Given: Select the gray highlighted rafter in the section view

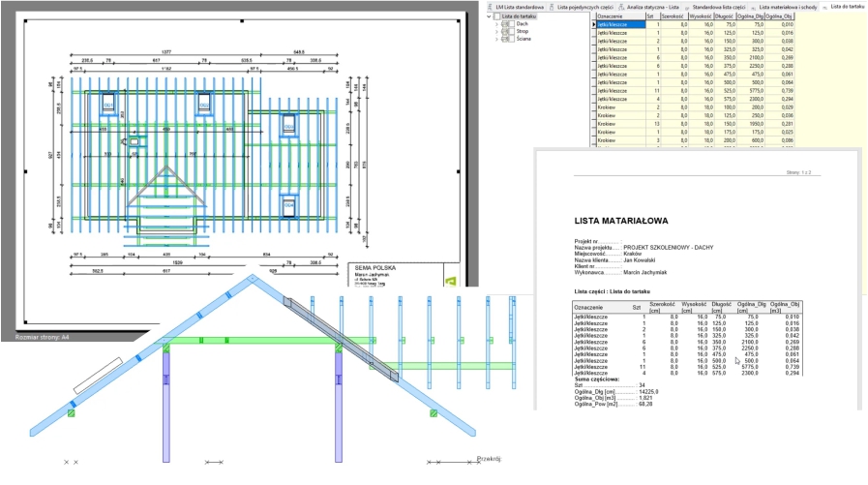Looking at the screenshot, I should click(x=341, y=337).
